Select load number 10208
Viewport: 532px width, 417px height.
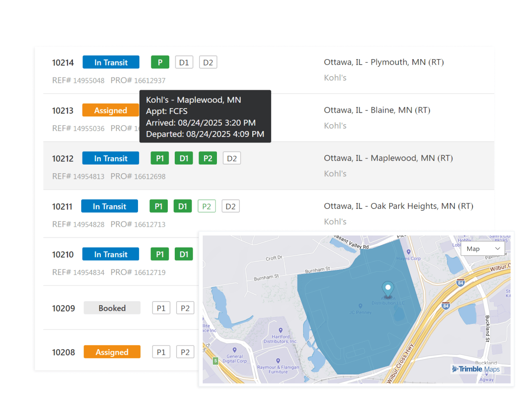(63, 352)
